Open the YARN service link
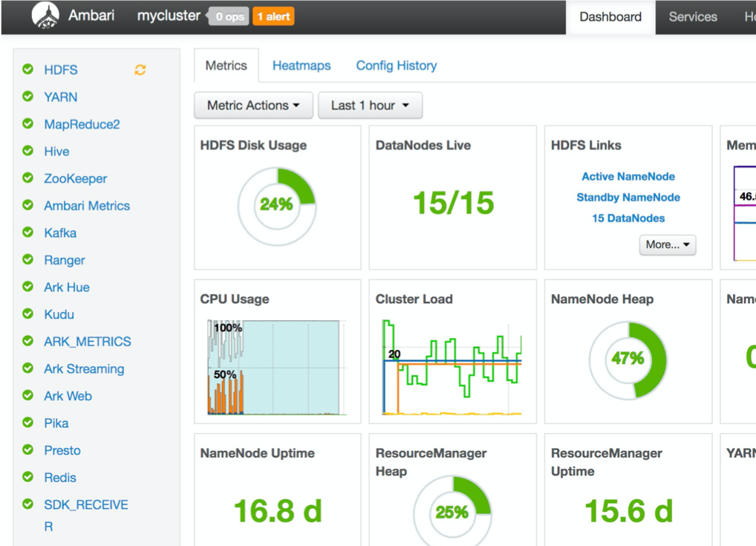The height and width of the screenshot is (546, 756). [x=61, y=97]
